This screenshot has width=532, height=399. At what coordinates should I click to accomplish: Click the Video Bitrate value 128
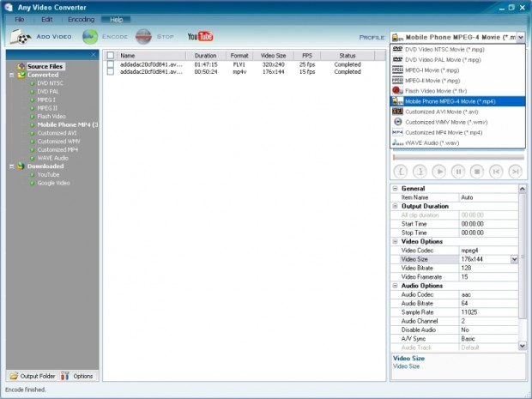point(488,268)
